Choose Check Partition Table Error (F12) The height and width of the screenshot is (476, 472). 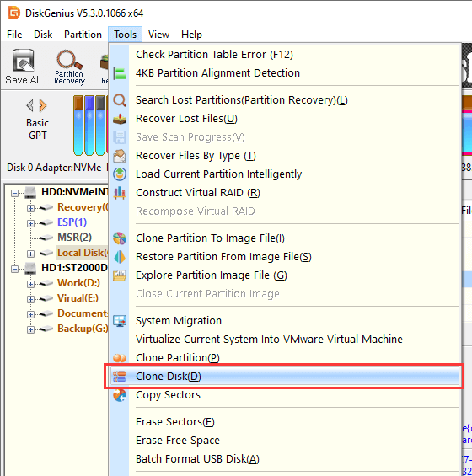click(x=285, y=55)
